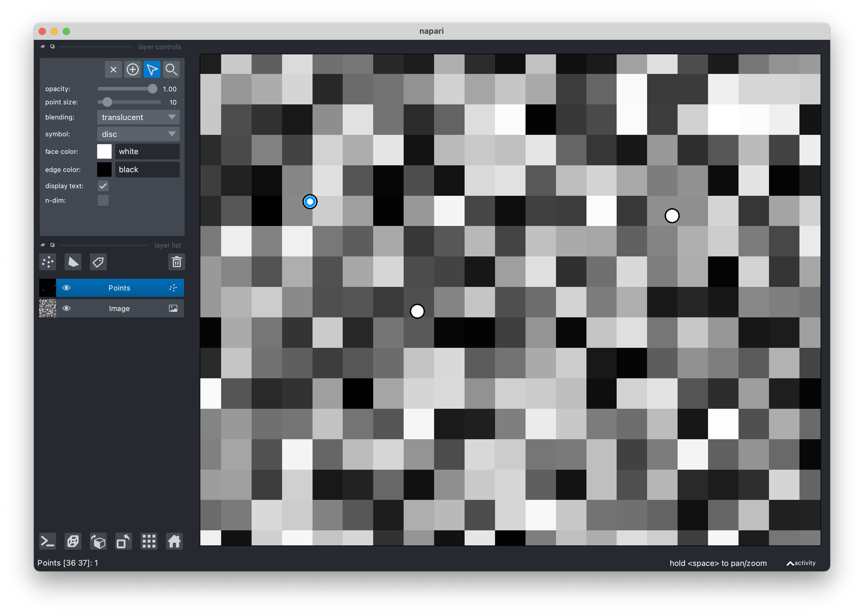This screenshot has height=616, width=864.
Task: Open the symbol dropdown
Action: pos(138,134)
